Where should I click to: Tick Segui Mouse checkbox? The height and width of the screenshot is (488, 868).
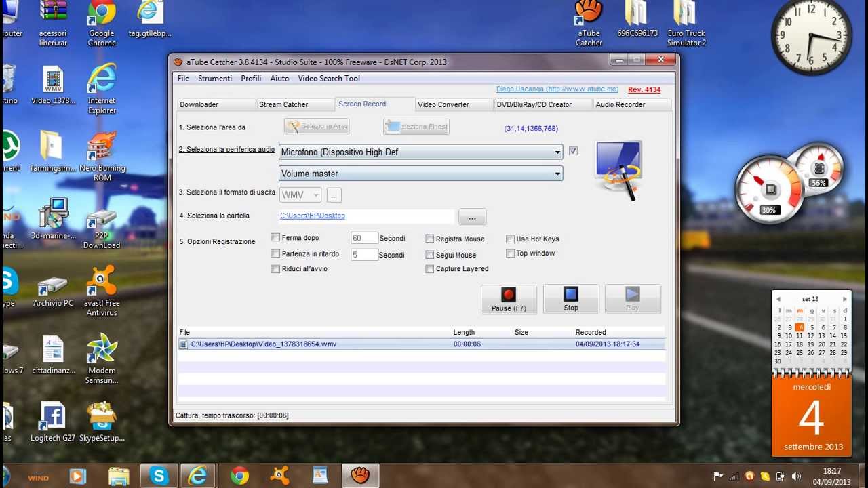429,255
